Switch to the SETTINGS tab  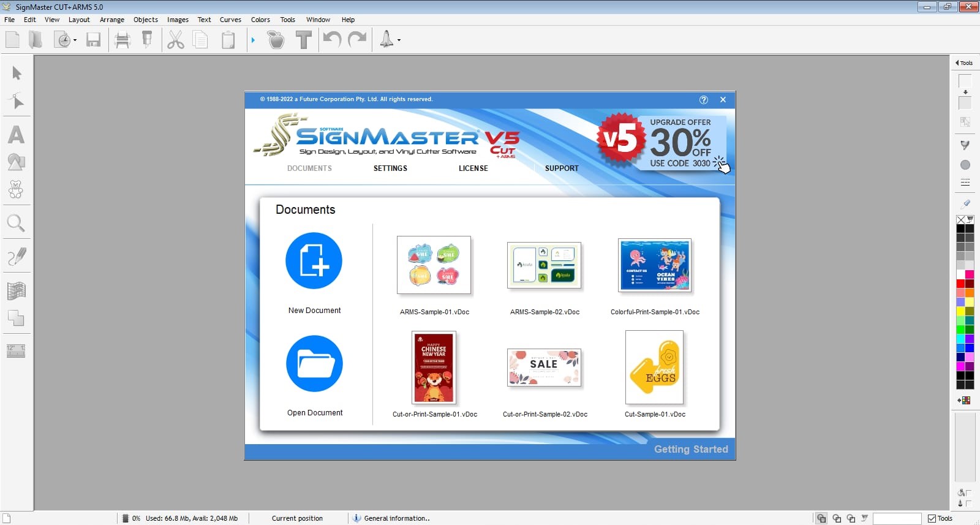pyautogui.click(x=390, y=168)
